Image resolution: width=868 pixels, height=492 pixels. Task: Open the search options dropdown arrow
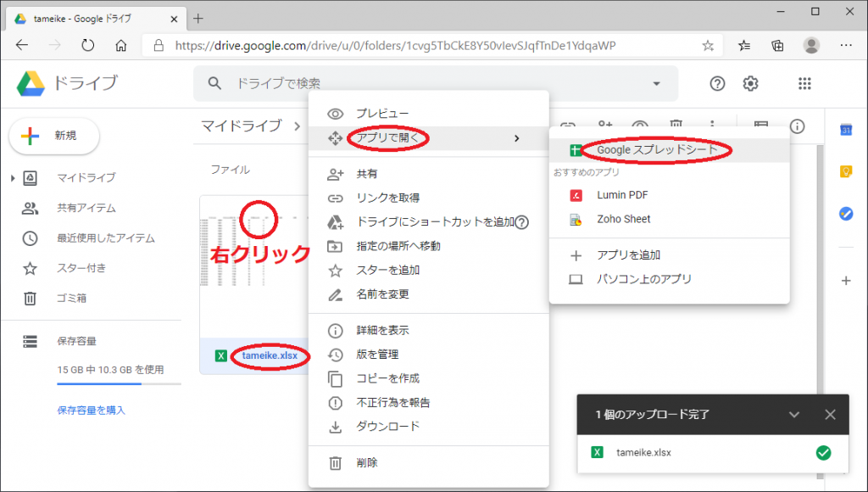tap(656, 83)
